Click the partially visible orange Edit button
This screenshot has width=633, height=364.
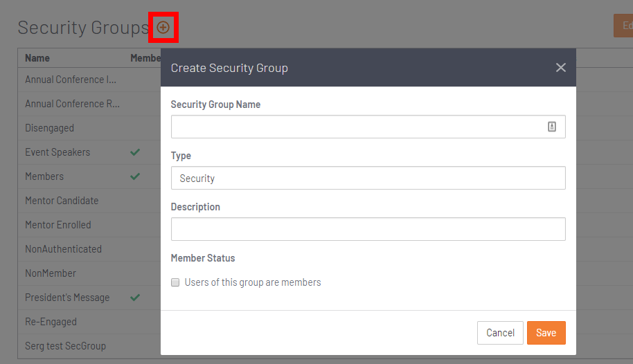coord(624,26)
